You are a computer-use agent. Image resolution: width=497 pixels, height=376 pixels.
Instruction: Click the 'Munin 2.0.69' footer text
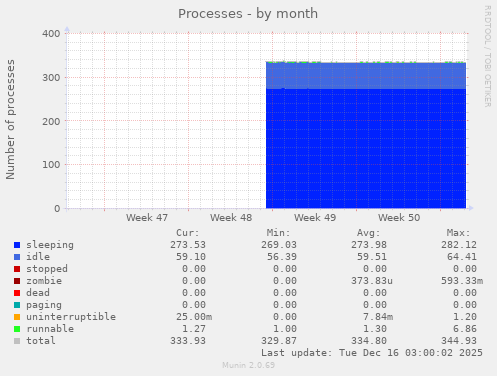tap(249, 365)
